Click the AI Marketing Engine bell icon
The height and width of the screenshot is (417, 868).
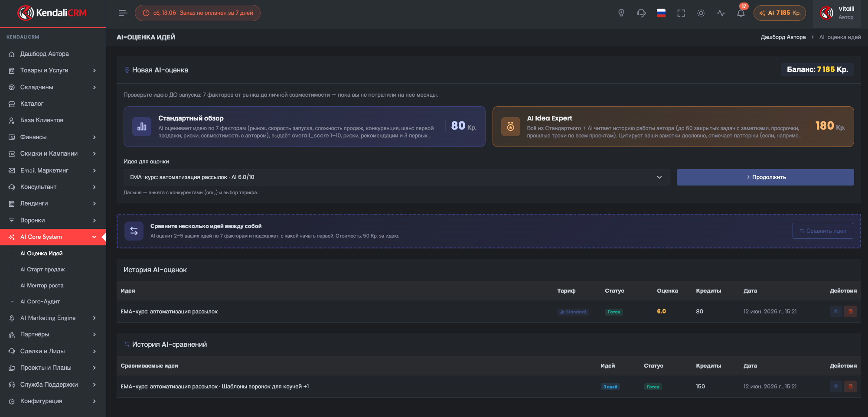click(x=12, y=318)
